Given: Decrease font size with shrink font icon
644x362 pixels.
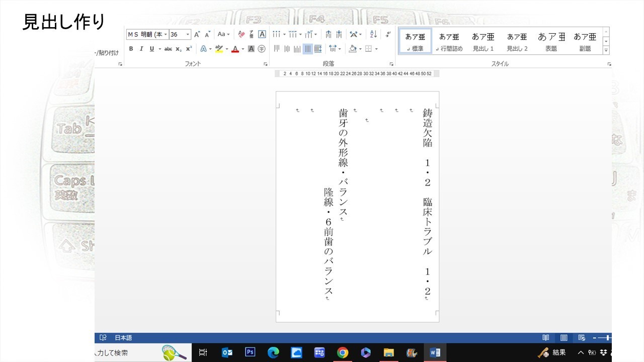Looking at the screenshot, I should (207, 34).
